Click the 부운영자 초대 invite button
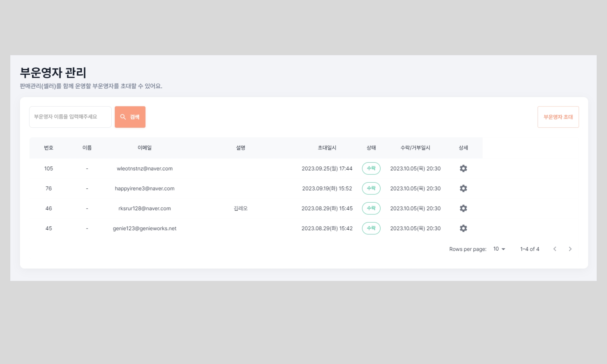The image size is (607, 364). tap(558, 117)
